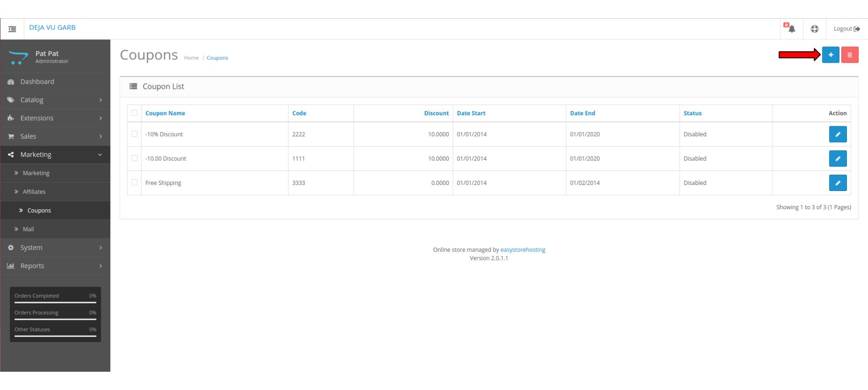Edit the -10.00 Discount coupon
This screenshot has width=868, height=390.
coord(838,159)
